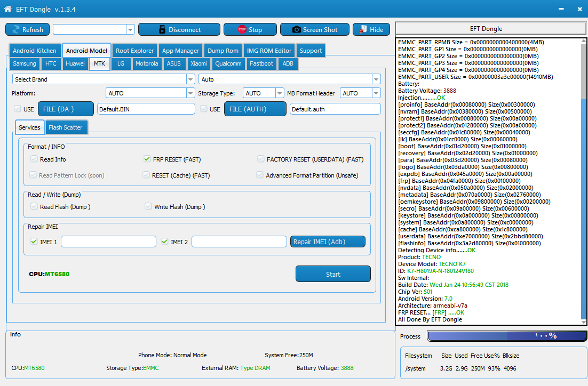Toggle the USE checkbox for FILE (DA)
588x386 pixels.
(x=17, y=109)
